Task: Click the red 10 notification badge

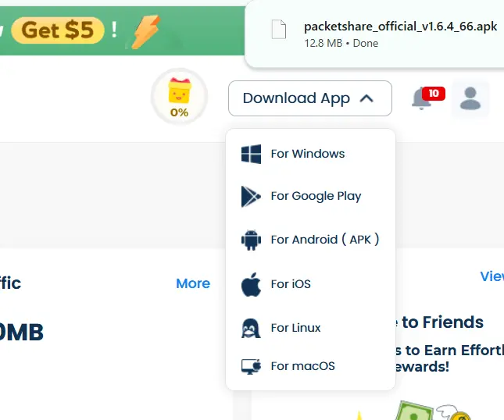Action: coord(434,94)
